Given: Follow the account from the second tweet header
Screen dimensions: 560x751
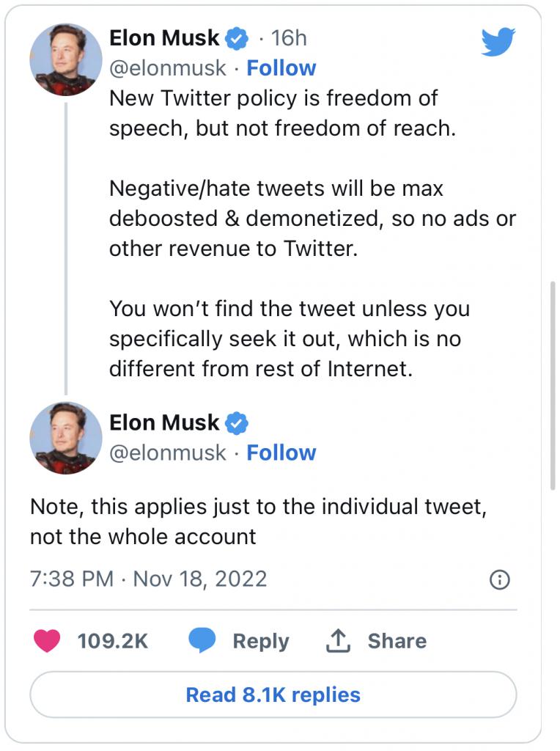Looking at the screenshot, I should (281, 453).
